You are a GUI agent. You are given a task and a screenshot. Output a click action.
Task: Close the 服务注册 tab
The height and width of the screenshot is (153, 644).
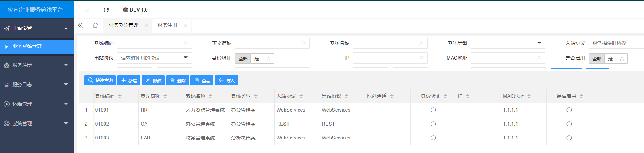tap(186, 26)
